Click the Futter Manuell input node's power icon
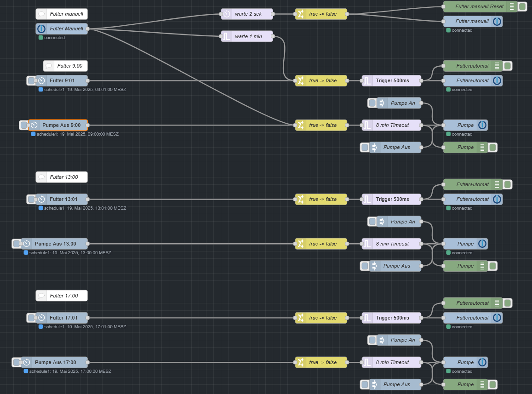 tap(41, 29)
